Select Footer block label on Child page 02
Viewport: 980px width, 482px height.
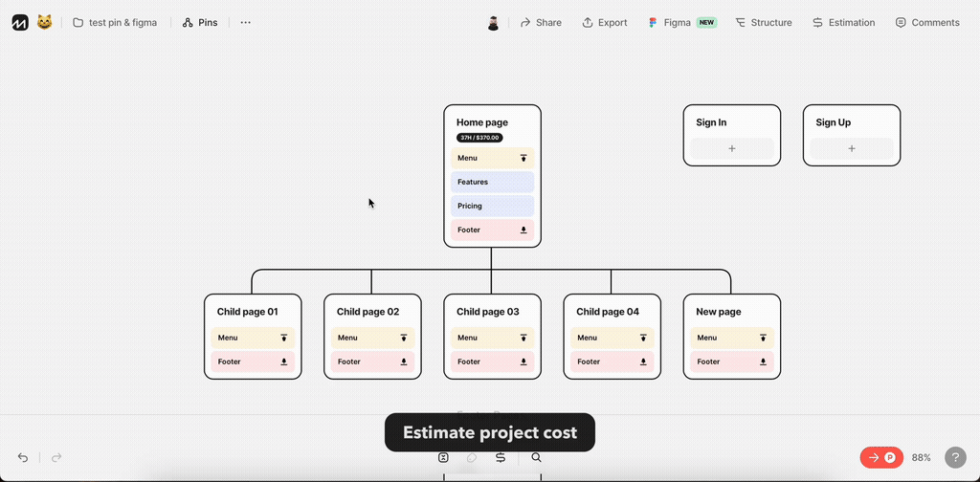349,361
